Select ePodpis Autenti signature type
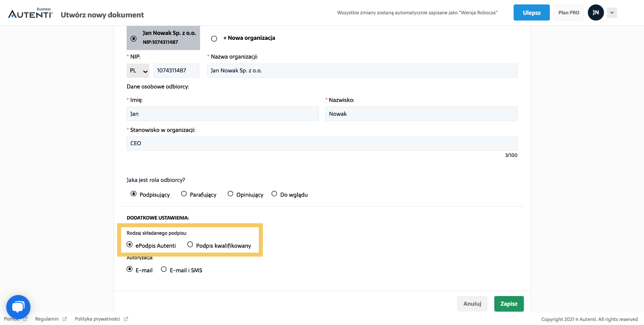 130,245
